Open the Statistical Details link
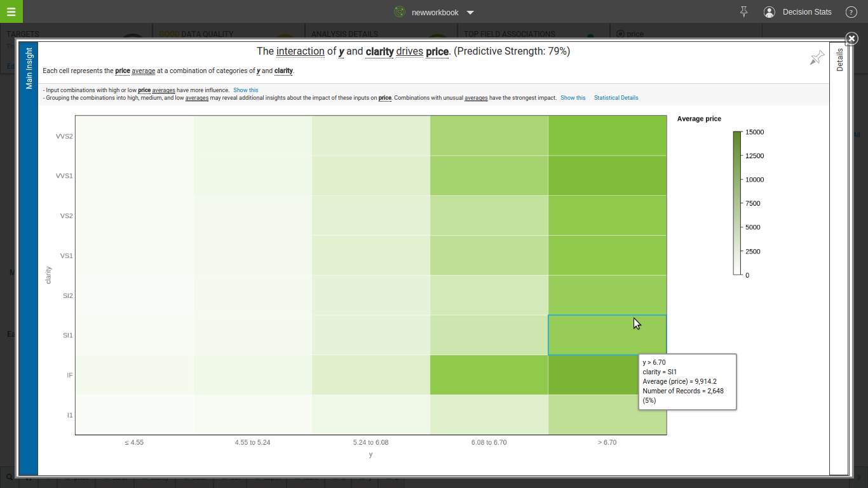This screenshot has height=488, width=868. (616, 98)
